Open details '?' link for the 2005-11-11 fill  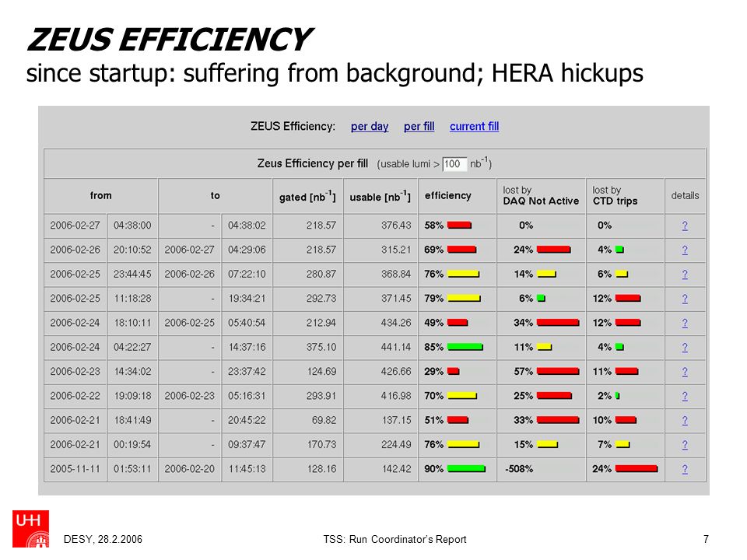pos(685,469)
